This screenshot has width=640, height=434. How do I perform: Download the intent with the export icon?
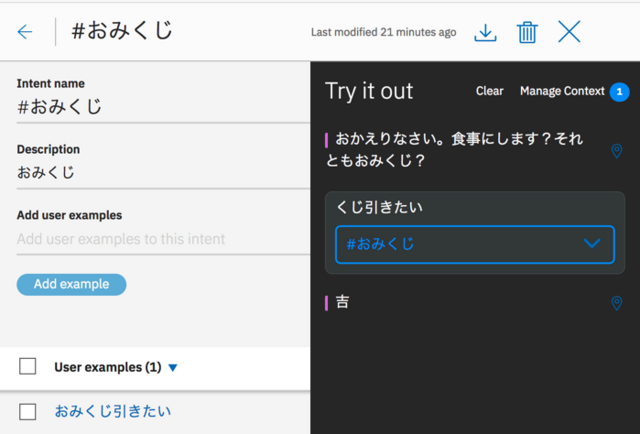(x=485, y=32)
